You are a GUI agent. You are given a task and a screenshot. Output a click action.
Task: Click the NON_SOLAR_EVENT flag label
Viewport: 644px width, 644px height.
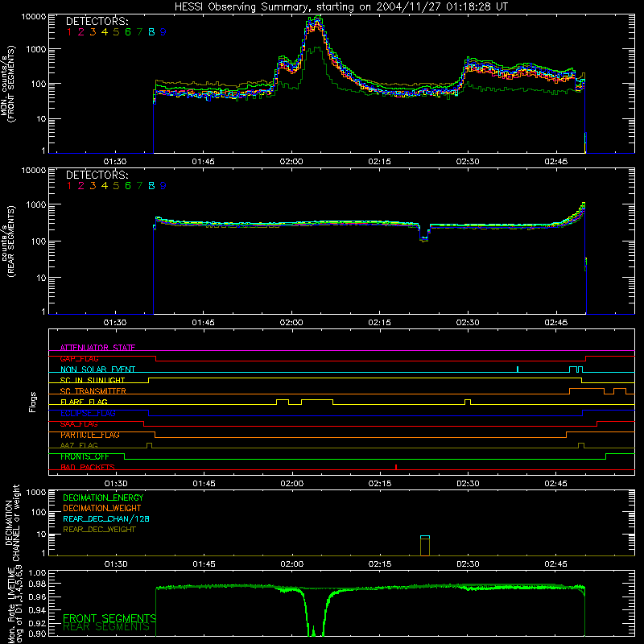point(97,369)
